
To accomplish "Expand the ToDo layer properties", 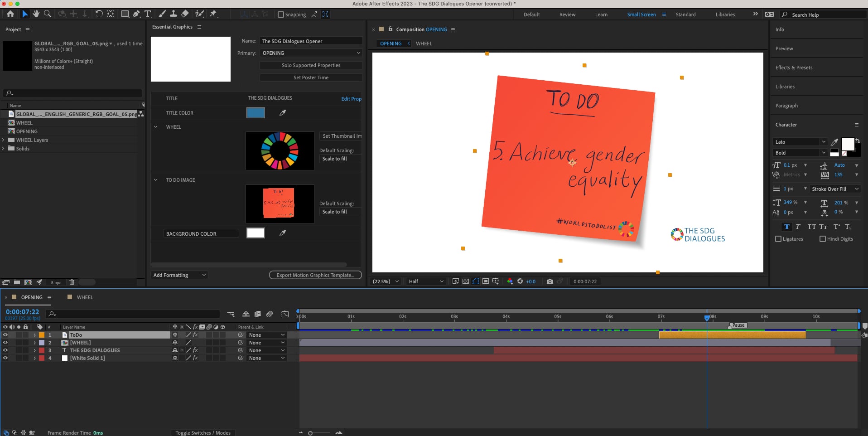I will pos(34,335).
